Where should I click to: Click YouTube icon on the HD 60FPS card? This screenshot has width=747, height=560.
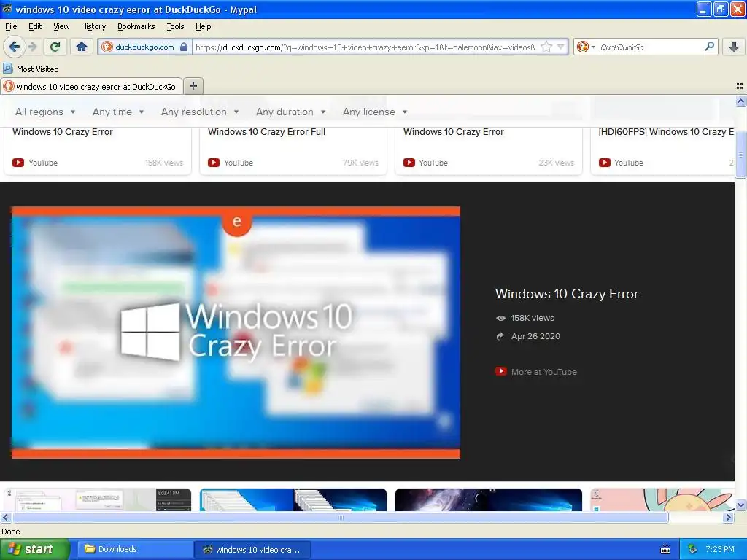point(605,163)
